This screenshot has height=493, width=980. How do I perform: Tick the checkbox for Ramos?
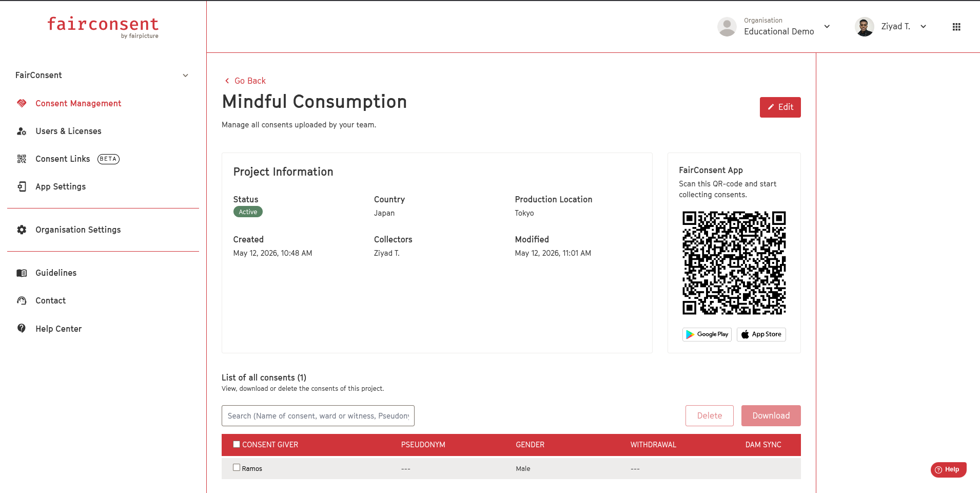click(x=237, y=467)
